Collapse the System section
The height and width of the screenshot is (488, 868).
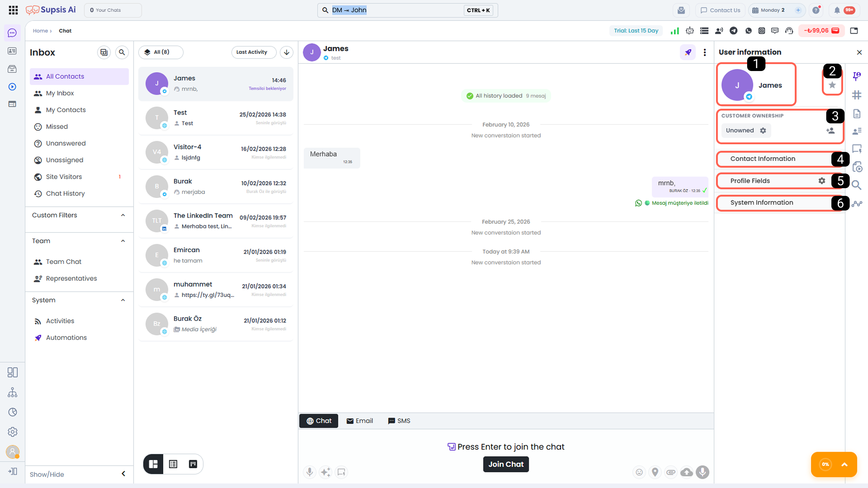123,300
